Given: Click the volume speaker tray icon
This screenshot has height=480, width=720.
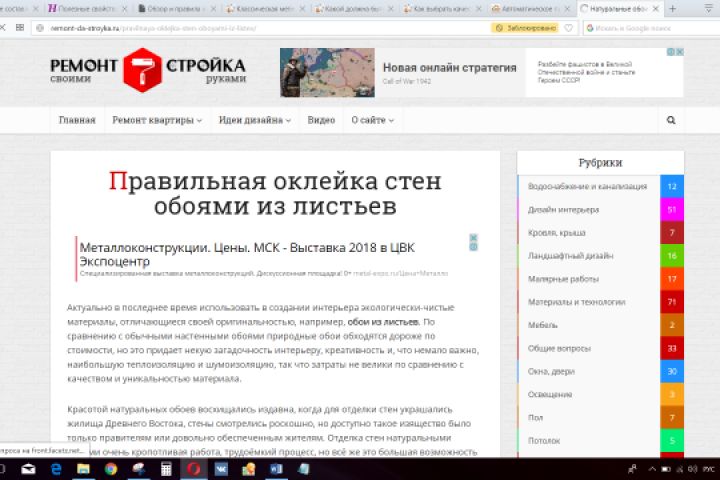Looking at the screenshot, I should tap(693, 469).
